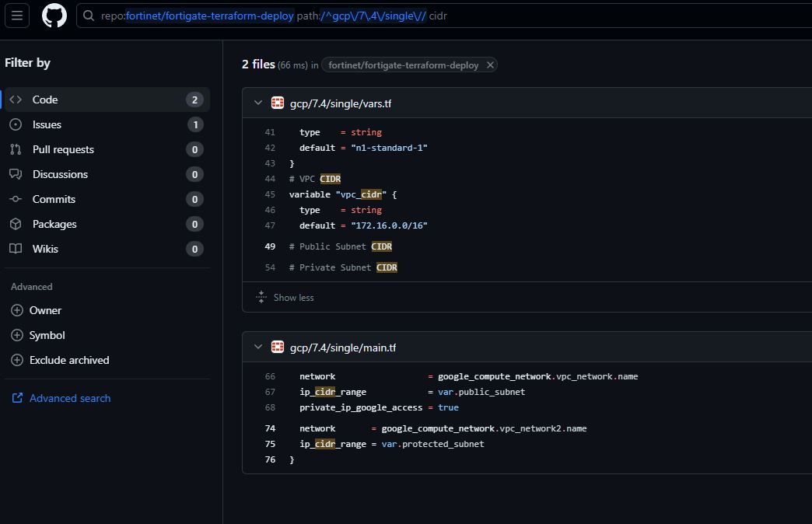Open the GitHub home page logo
Screen dimensions: 812x524
coord(53,16)
